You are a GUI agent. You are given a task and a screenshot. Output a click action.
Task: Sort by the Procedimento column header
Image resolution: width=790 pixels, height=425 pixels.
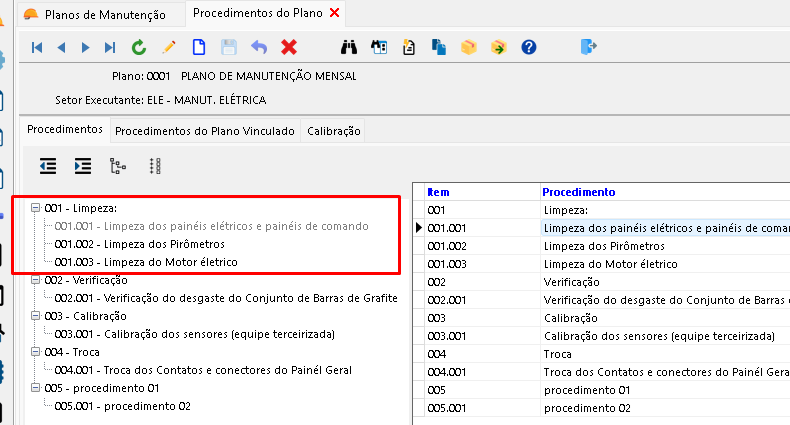pyautogui.click(x=578, y=191)
